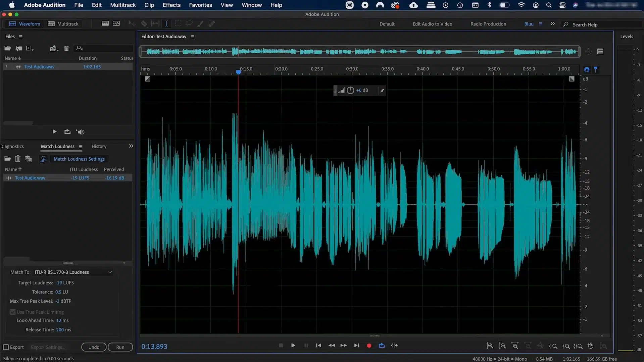Move playhead to previous marker
The height and width of the screenshot is (362, 644).
(x=318, y=345)
